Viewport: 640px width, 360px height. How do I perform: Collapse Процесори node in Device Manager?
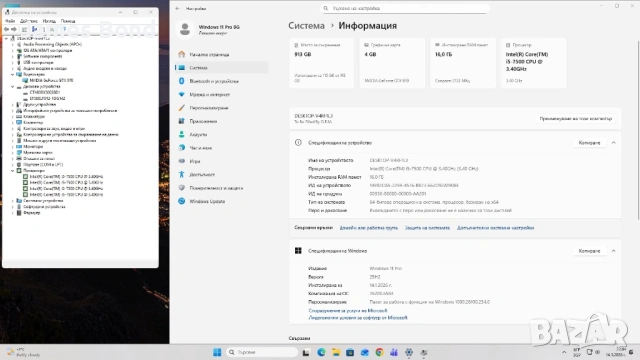pos(13,171)
